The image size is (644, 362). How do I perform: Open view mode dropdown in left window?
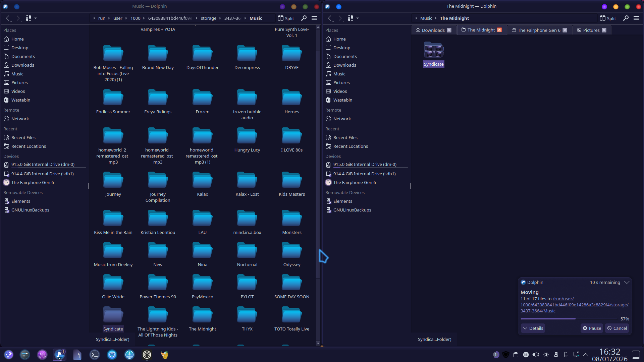pos(35,18)
